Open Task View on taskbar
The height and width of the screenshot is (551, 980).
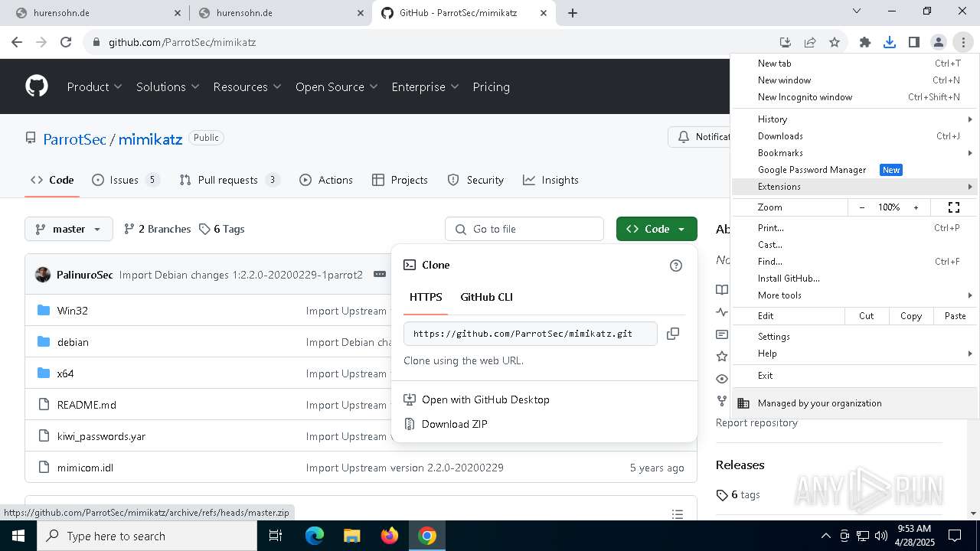[276, 536]
